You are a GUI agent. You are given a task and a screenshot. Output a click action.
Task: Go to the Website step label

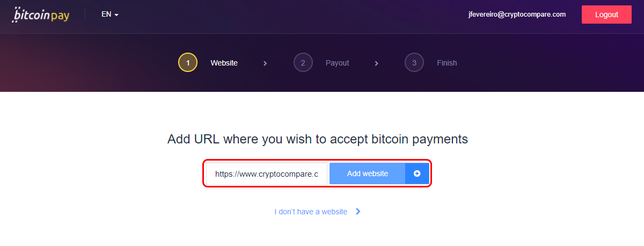(224, 63)
